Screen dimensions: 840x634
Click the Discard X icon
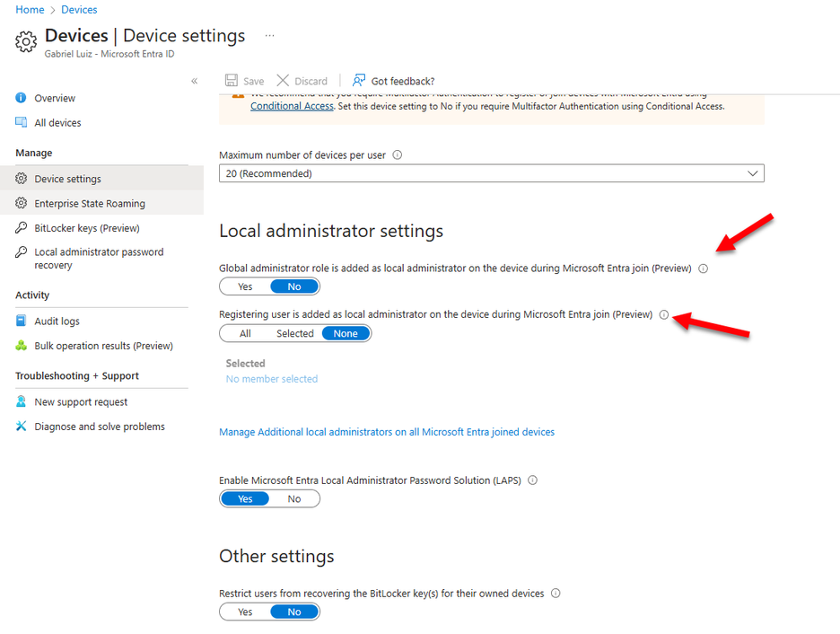point(283,81)
